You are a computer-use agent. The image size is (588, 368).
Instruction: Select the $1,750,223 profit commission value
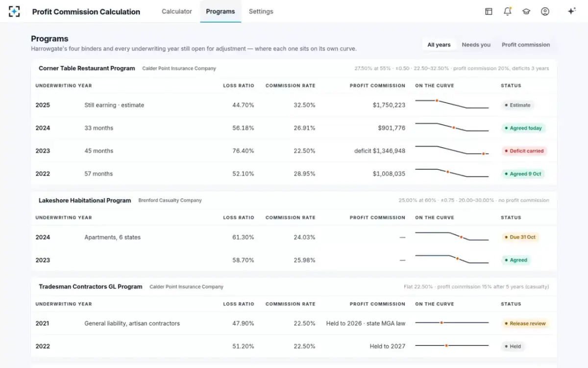(389, 105)
